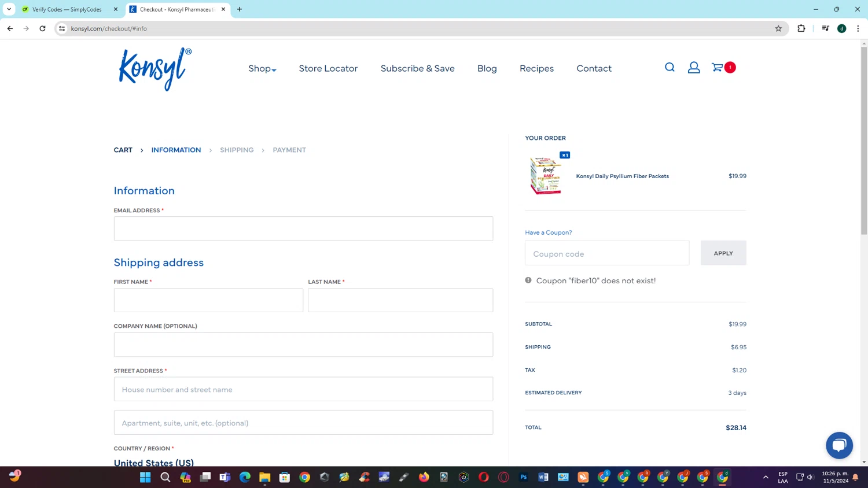Viewport: 868px width, 488px height.
Task: Reload the checkout page
Action: 42,28
